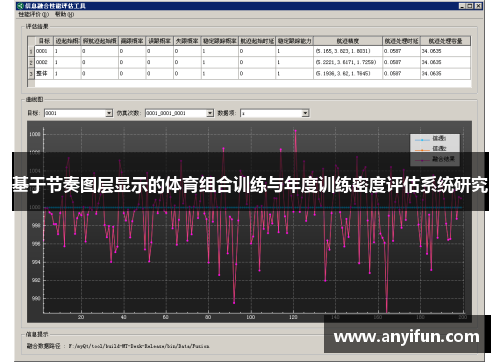Select the 稳定跟踪概率 column header
The image size is (500, 362).
click(220, 41)
